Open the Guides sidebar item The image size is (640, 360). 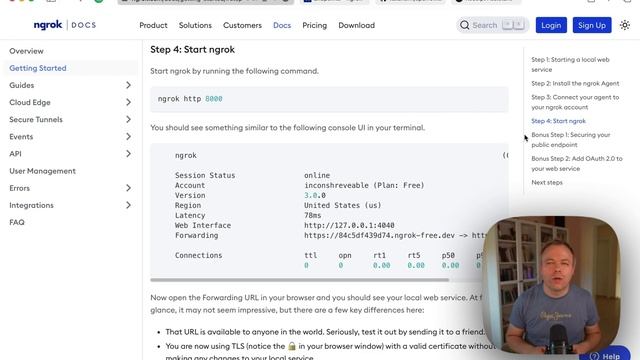[22, 85]
